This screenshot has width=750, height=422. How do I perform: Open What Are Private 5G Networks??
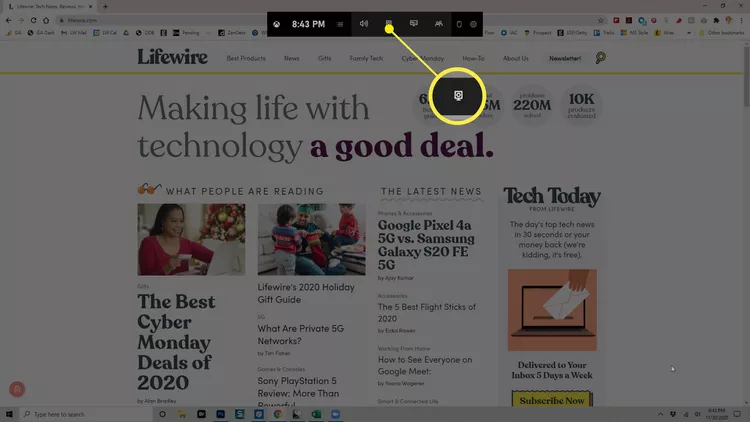[300, 334]
